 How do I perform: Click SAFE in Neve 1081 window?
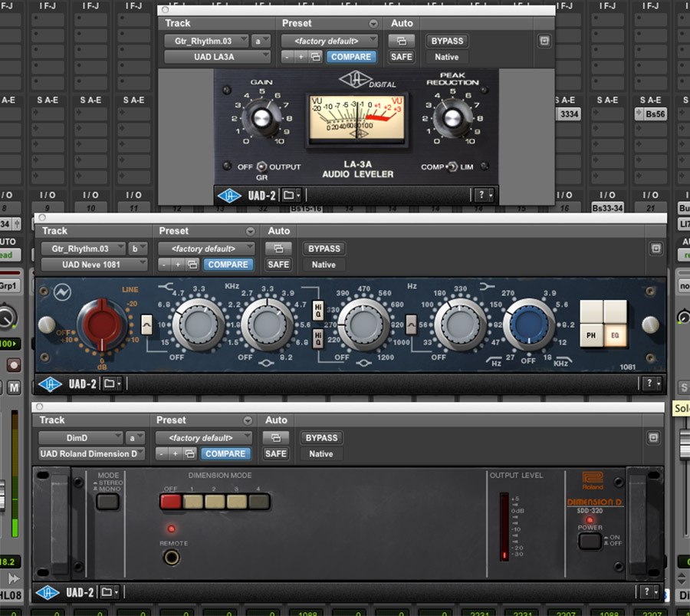pos(278,265)
